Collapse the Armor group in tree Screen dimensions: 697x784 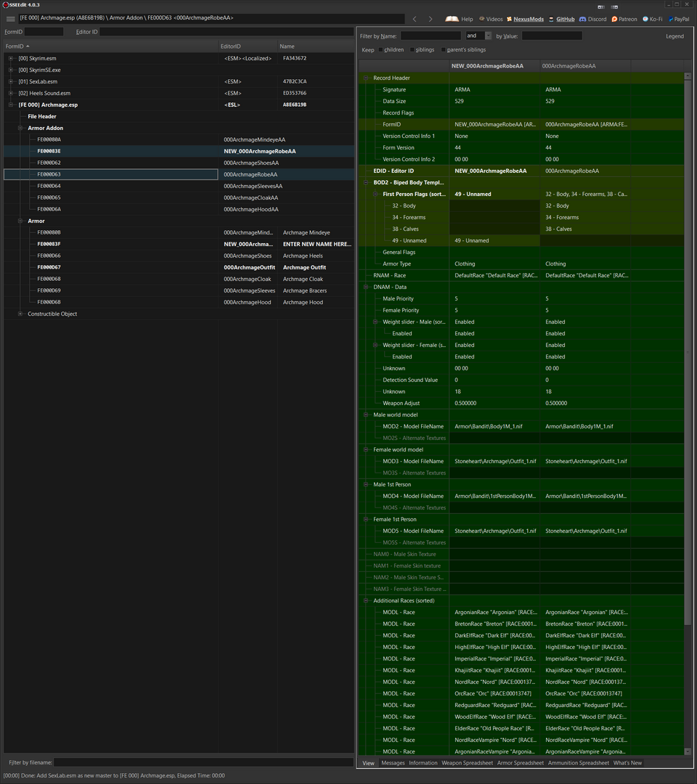(x=20, y=221)
